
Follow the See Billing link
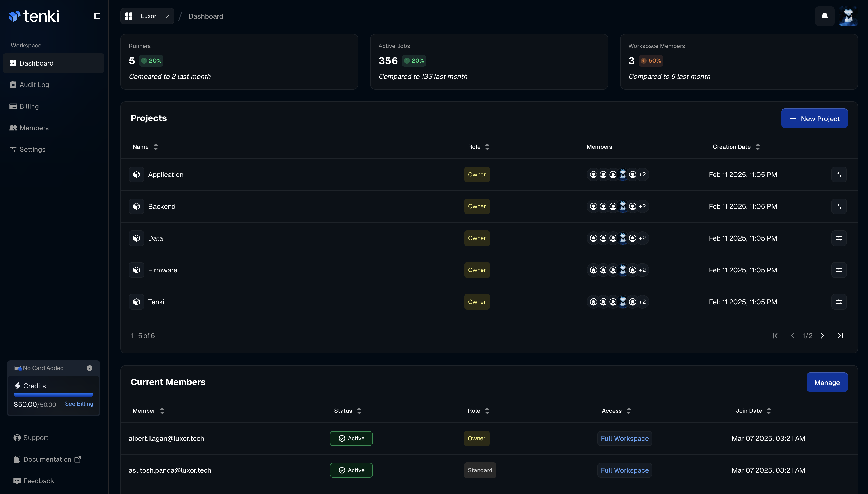click(79, 404)
